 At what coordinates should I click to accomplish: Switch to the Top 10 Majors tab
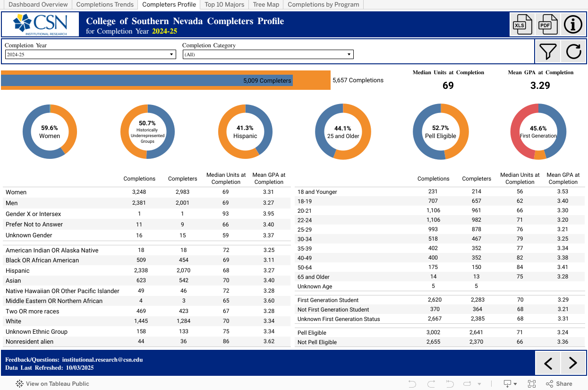224,5
